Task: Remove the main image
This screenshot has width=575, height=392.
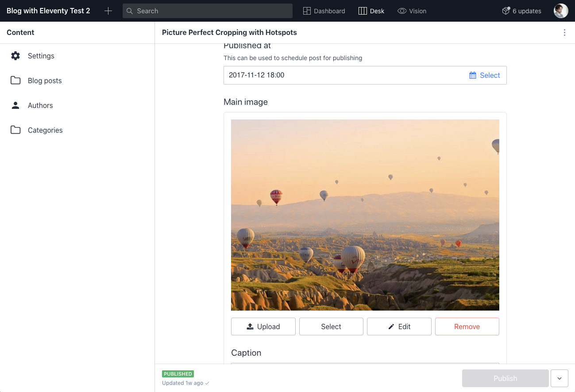Action: (467, 326)
